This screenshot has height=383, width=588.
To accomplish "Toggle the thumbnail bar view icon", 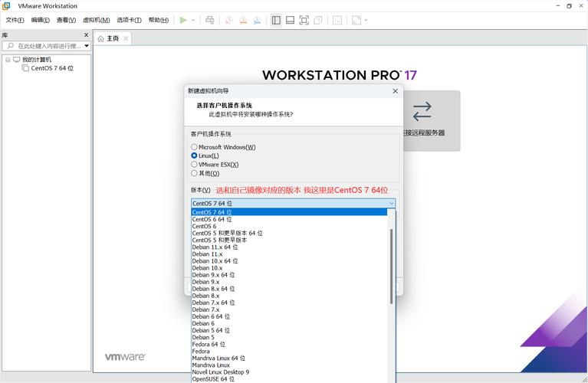I will click(x=290, y=20).
